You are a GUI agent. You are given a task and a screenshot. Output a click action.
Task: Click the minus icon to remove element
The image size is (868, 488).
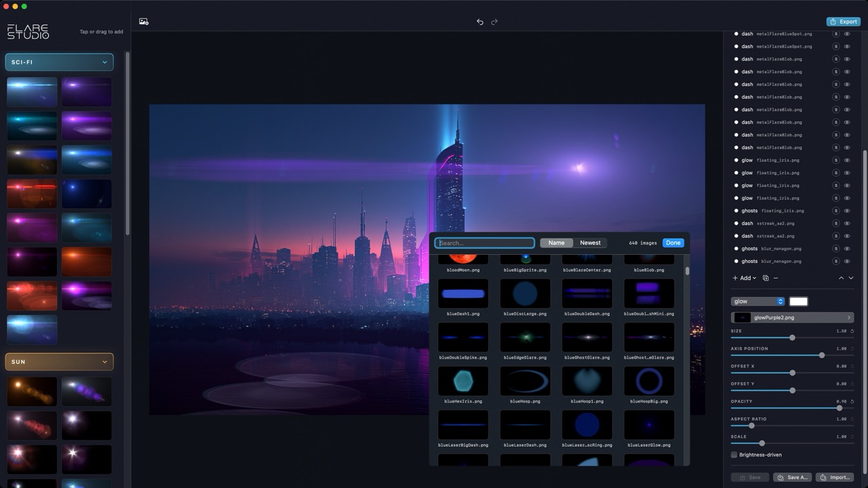pyautogui.click(x=776, y=278)
